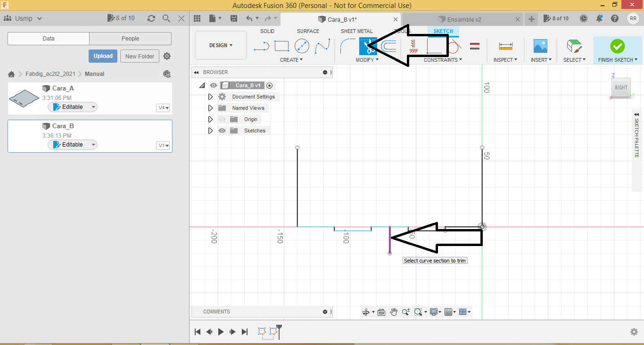The image size is (644, 345).
Task: Open a new design tab with plus
Action: click(531, 19)
